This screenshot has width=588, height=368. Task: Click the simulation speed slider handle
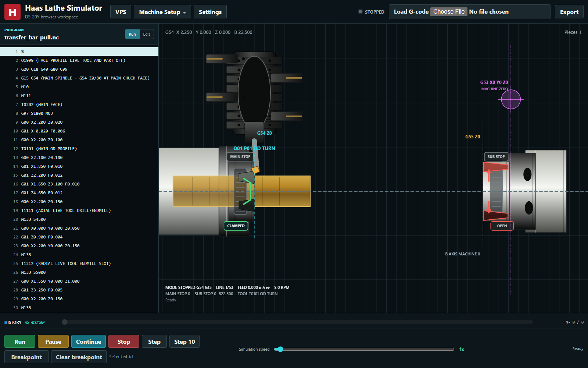coord(280,349)
